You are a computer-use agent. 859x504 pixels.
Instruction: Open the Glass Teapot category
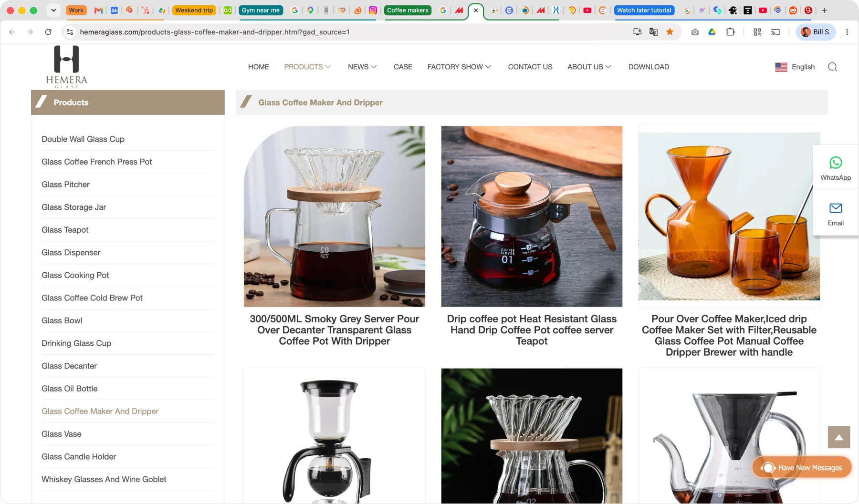click(x=65, y=230)
